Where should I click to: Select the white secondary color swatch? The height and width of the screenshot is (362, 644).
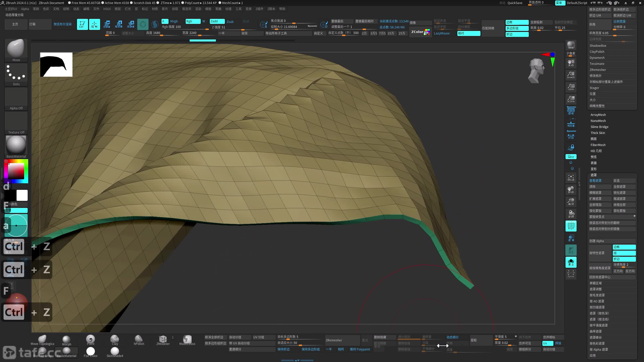[x=22, y=195]
